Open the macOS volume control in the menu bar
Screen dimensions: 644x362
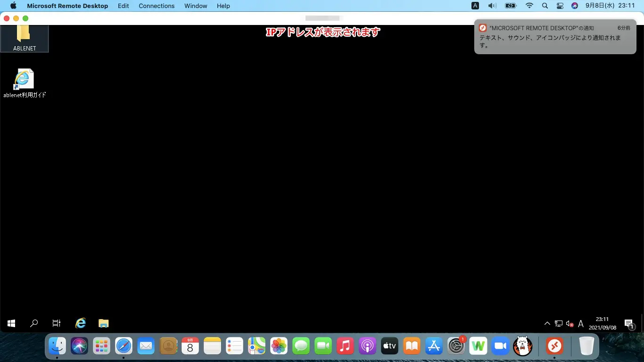click(x=492, y=6)
